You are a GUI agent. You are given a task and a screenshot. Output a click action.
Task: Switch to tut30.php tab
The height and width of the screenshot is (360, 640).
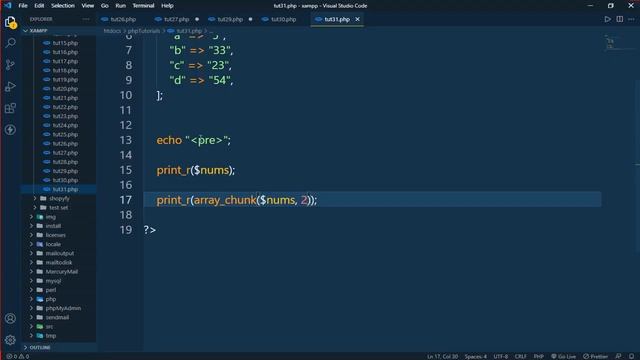click(x=283, y=19)
